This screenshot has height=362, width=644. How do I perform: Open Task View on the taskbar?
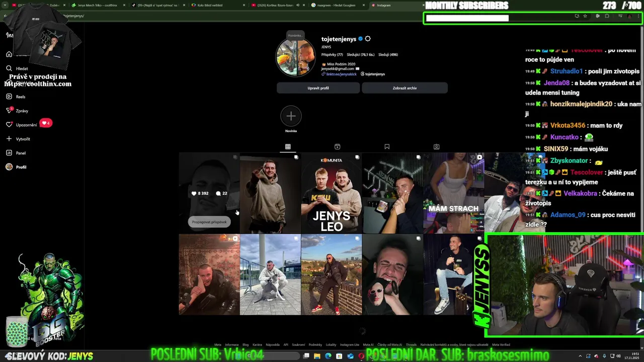(306, 356)
